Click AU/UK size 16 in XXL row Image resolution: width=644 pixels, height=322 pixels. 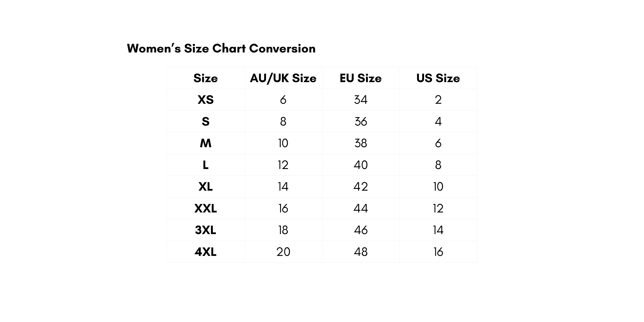283,209
